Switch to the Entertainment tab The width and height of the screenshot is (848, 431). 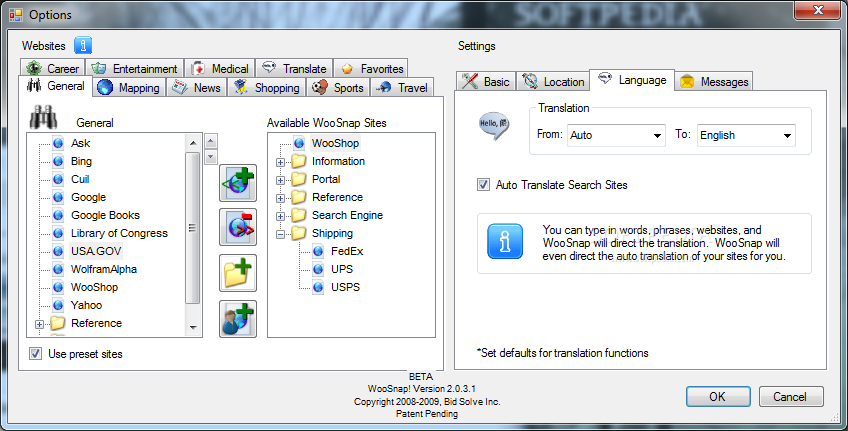(x=135, y=68)
